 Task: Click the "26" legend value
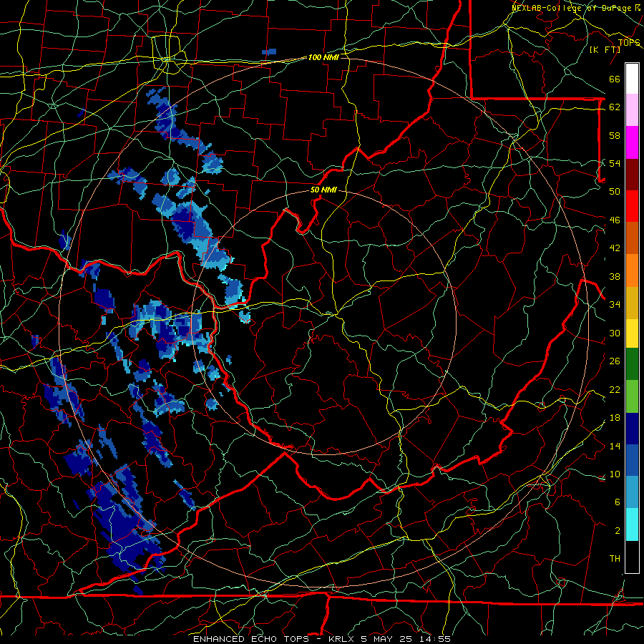(615, 361)
